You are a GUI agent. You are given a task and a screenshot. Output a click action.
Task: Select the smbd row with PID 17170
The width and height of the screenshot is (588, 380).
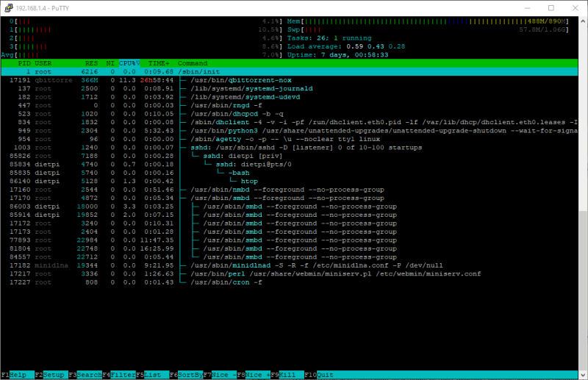coord(289,198)
